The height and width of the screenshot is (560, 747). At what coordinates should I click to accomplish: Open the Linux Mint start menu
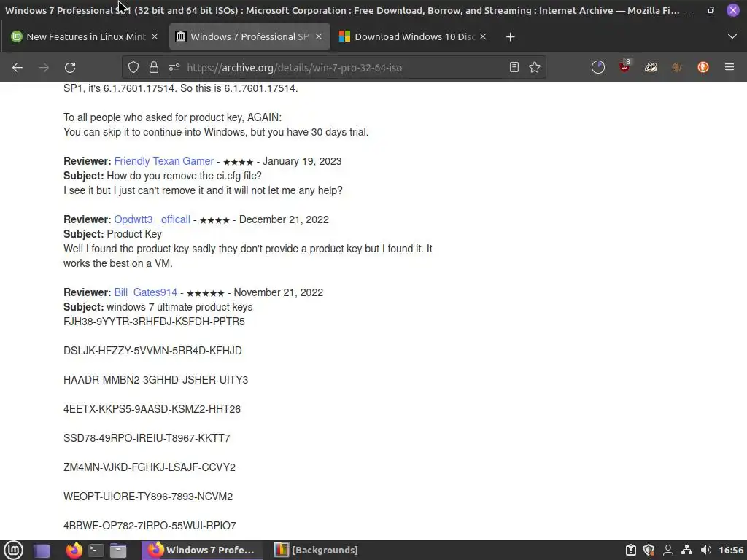click(13, 551)
